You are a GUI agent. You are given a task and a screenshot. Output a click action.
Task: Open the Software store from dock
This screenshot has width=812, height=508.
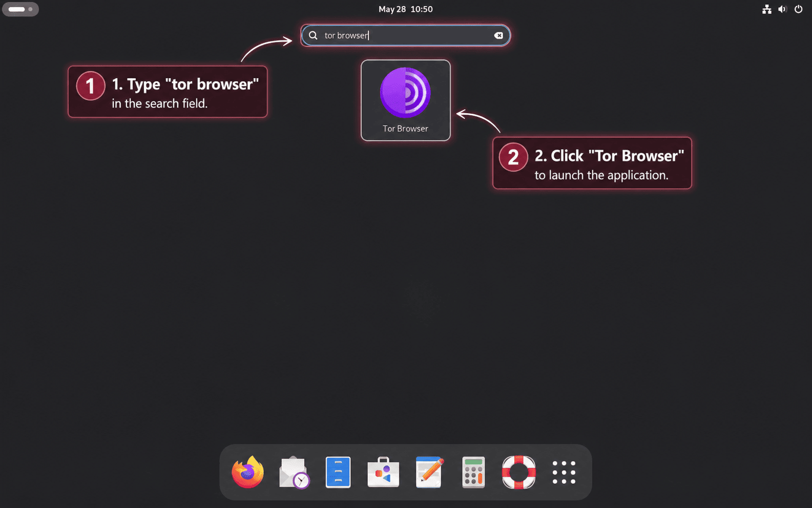[383, 472]
